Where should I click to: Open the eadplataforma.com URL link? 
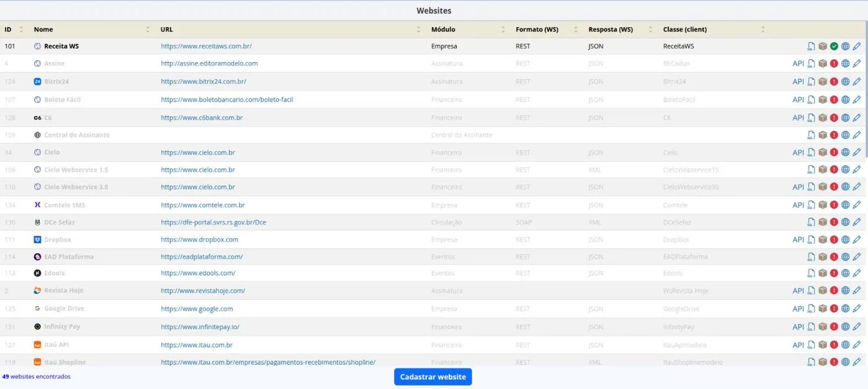tap(201, 257)
